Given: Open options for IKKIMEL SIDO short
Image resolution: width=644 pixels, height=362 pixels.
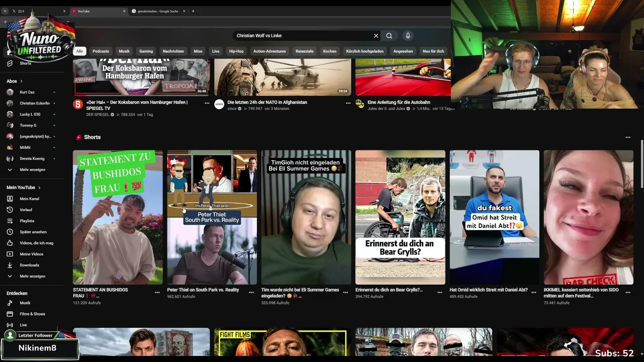Looking at the screenshot, I should pyautogui.click(x=628, y=292).
